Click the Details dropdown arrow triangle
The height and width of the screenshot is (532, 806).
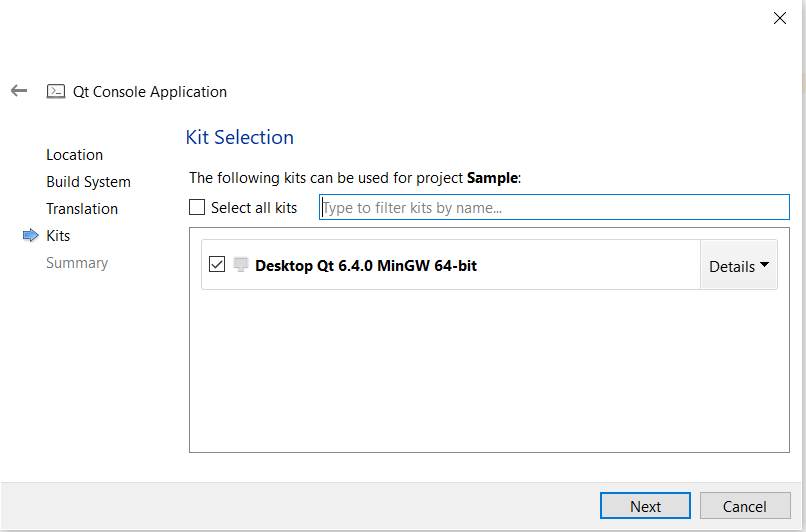pyautogui.click(x=764, y=266)
